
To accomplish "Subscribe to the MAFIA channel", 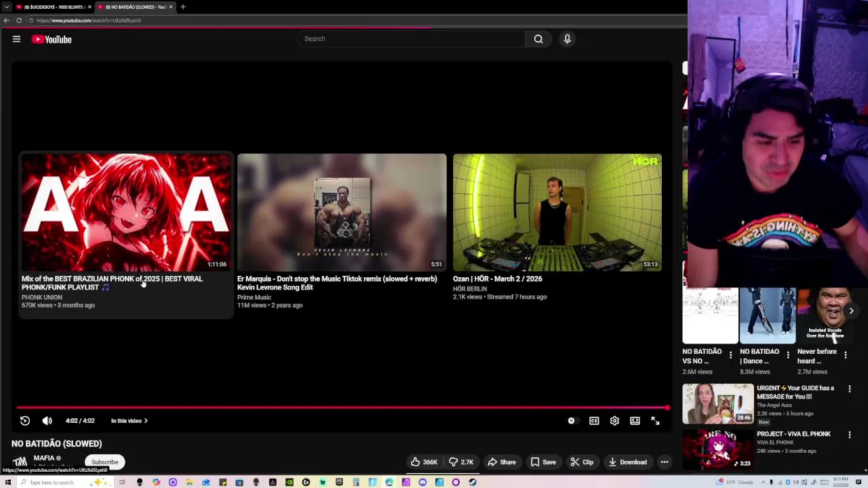I will (x=104, y=462).
